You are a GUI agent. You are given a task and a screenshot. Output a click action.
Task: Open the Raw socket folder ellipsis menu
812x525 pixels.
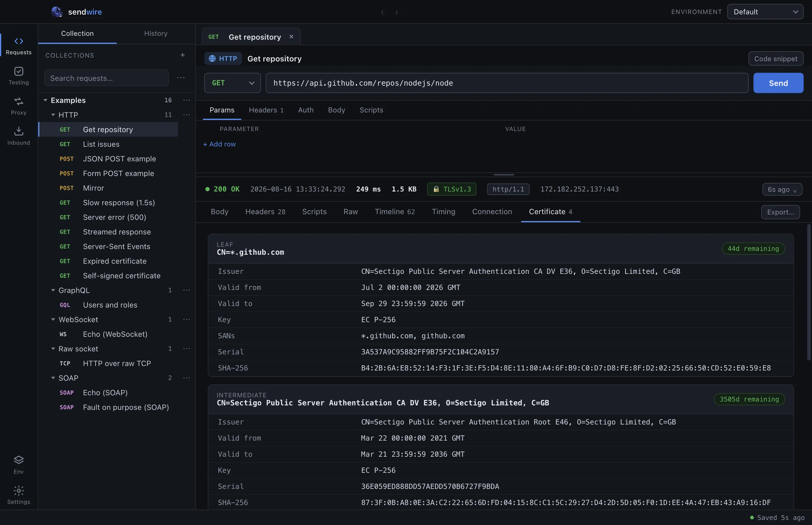[186, 349]
